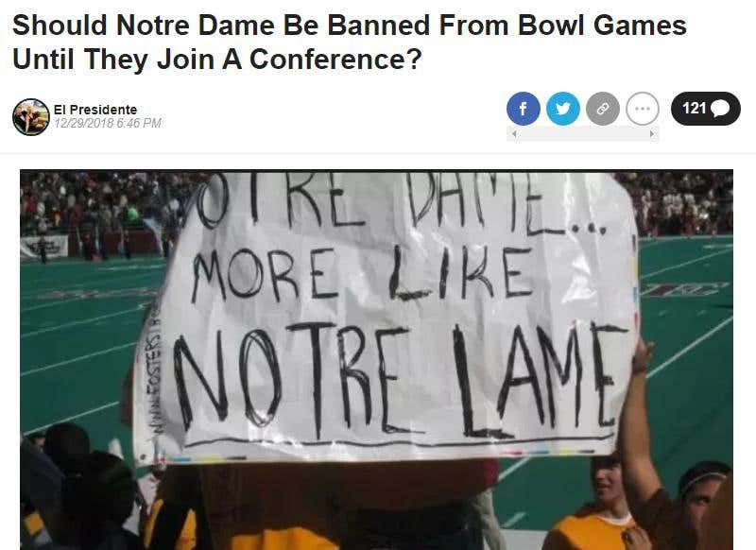Open El Presidente's avatar picture
The image size is (756, 550).
(x=31, y=116)
